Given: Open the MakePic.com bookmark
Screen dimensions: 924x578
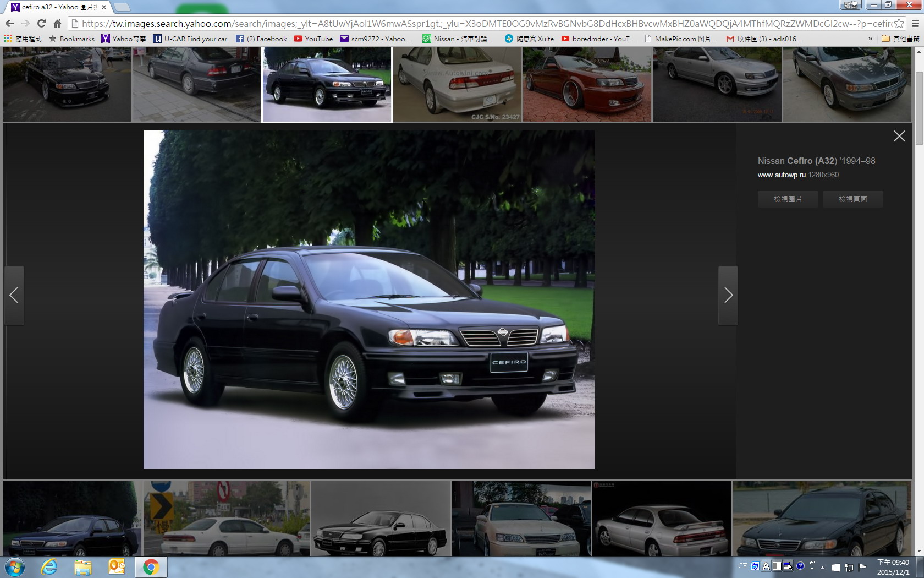Looking at the screenshot, I should [x=680, y=39].
